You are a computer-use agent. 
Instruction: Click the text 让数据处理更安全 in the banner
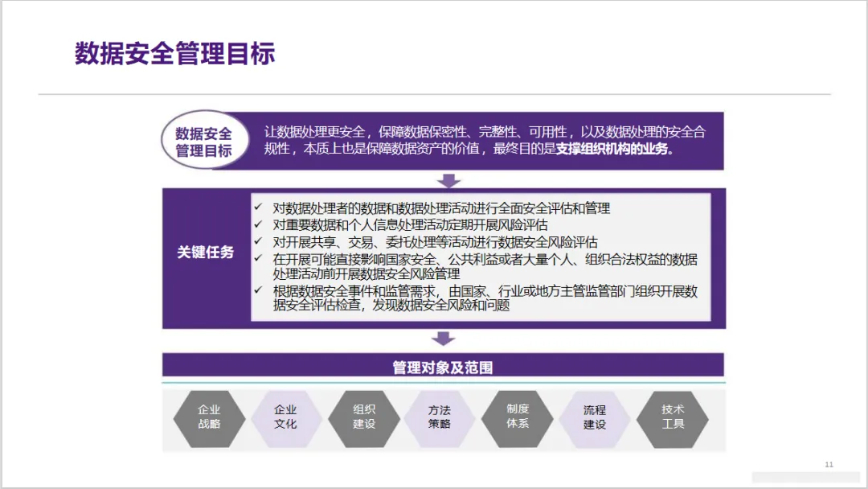pyautogui.click(x=314, y=132)
